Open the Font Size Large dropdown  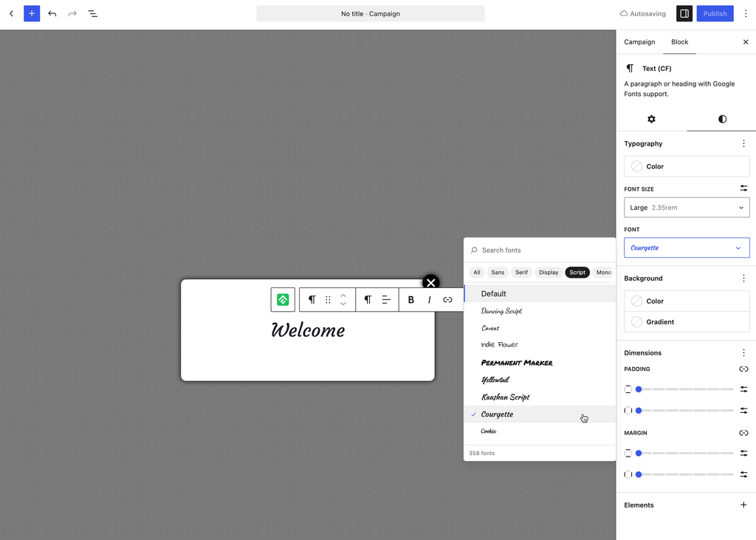[687, 208]
